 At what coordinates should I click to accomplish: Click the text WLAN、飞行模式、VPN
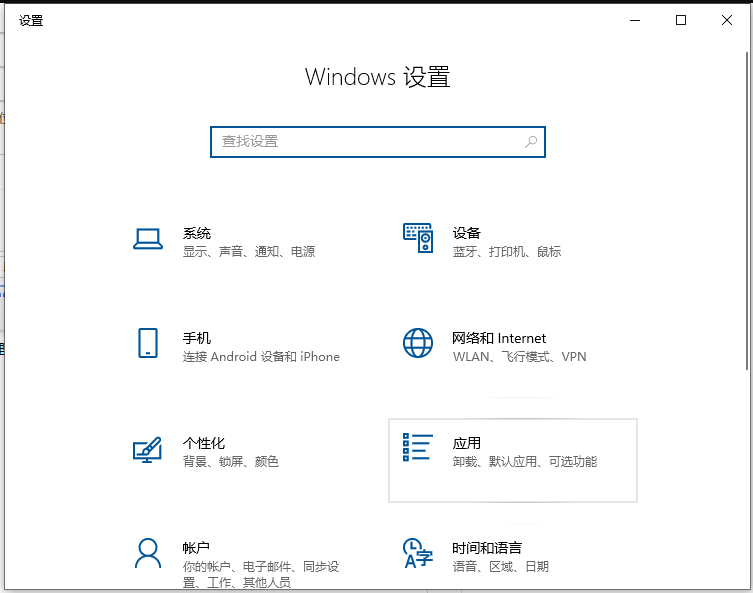click(520, 357)
